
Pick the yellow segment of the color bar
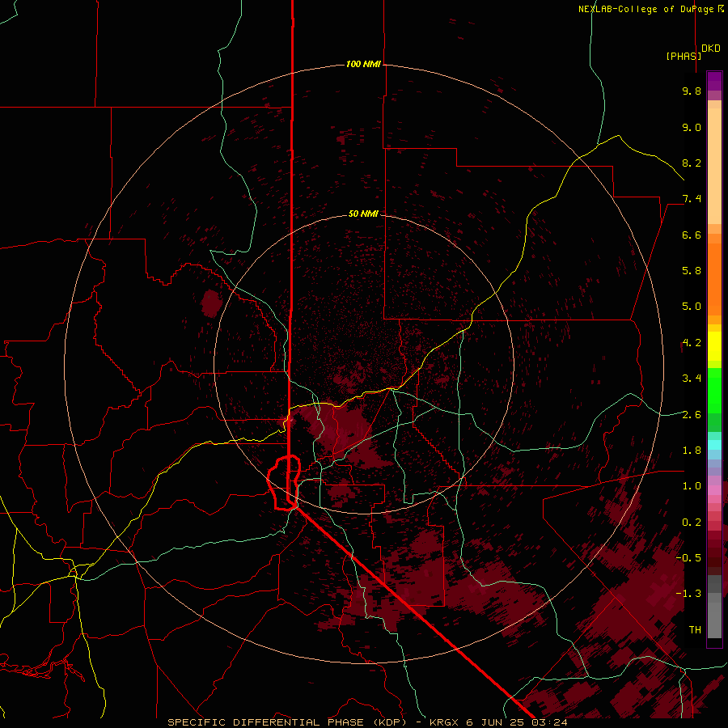pyautogui.click(x=714, y=346)
